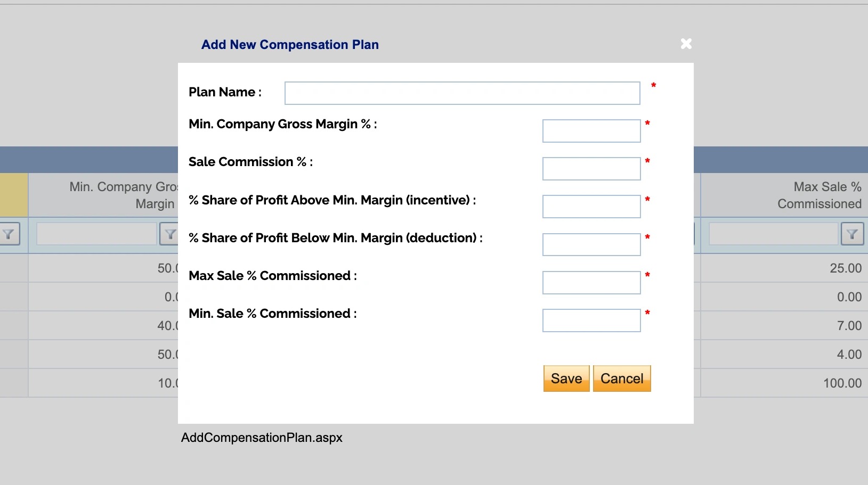Click the filter icon beside Min. Company Gross Margin
The image size is (868, 485).
[x=169, y=234]
